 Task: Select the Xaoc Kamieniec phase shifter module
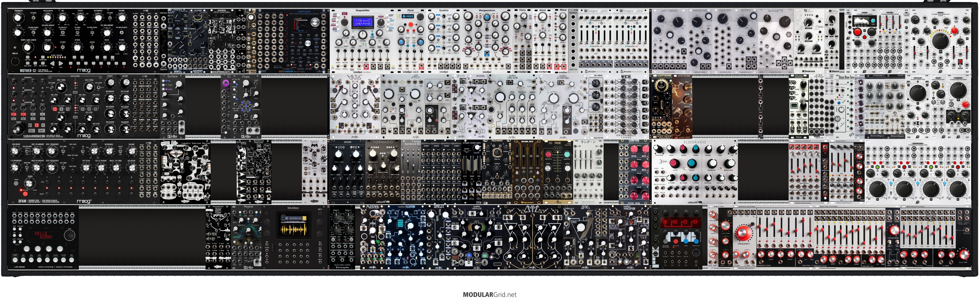(958, 106)
